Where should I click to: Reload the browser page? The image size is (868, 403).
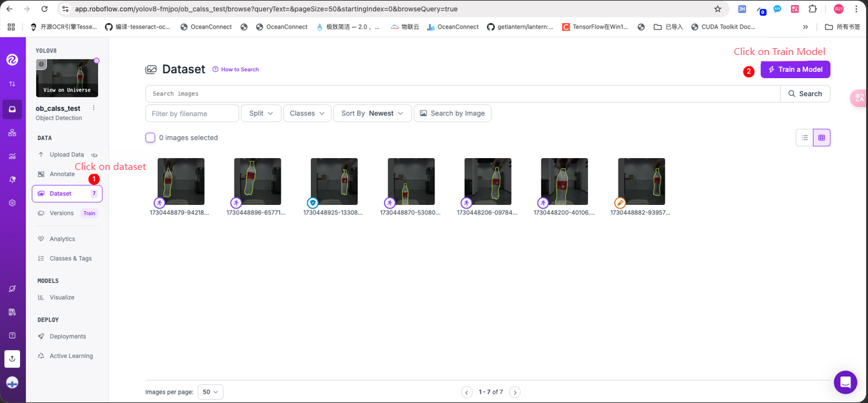[44, 9]
